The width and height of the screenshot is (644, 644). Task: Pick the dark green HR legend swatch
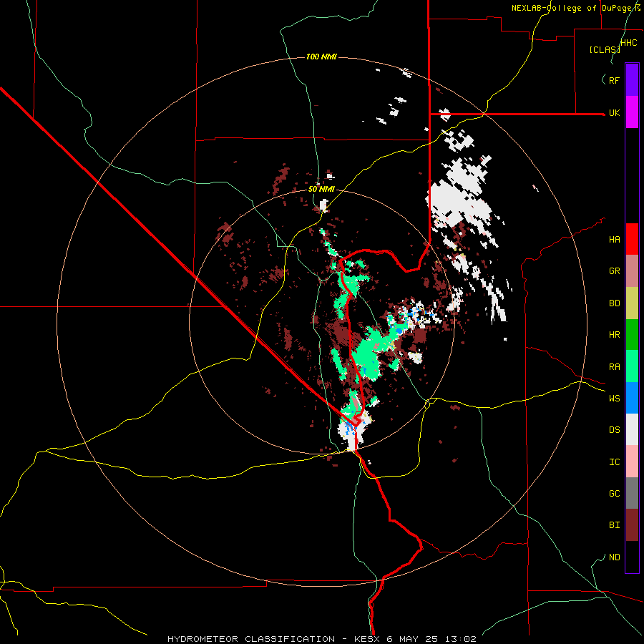[632, 335]
